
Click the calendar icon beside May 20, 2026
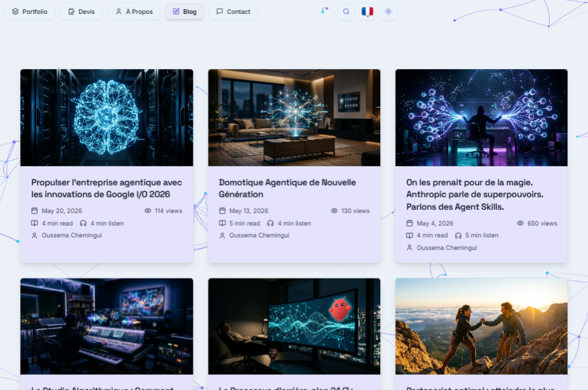34,211
